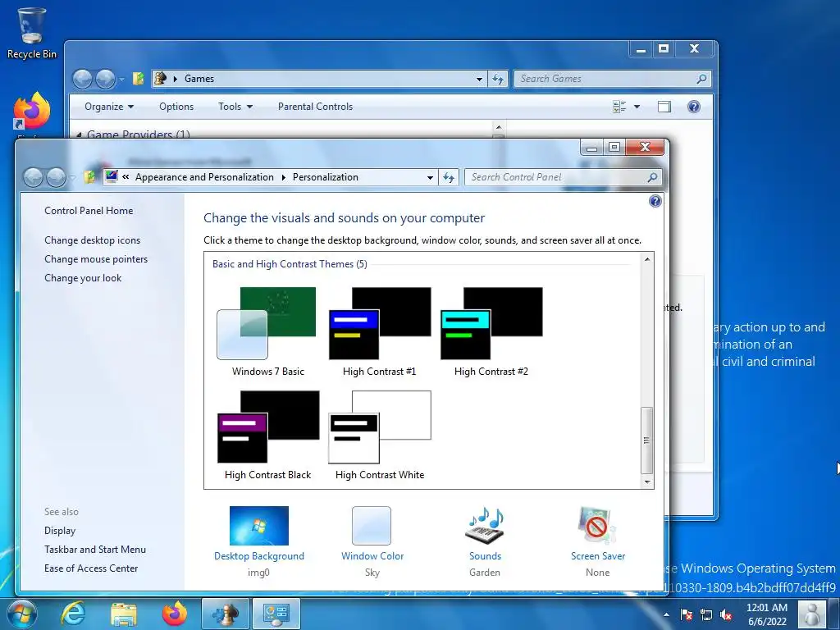This screenshot has width=840, height=630.
Task: Open Desktop Background settings icon
Action: click(x=258, y=526)
